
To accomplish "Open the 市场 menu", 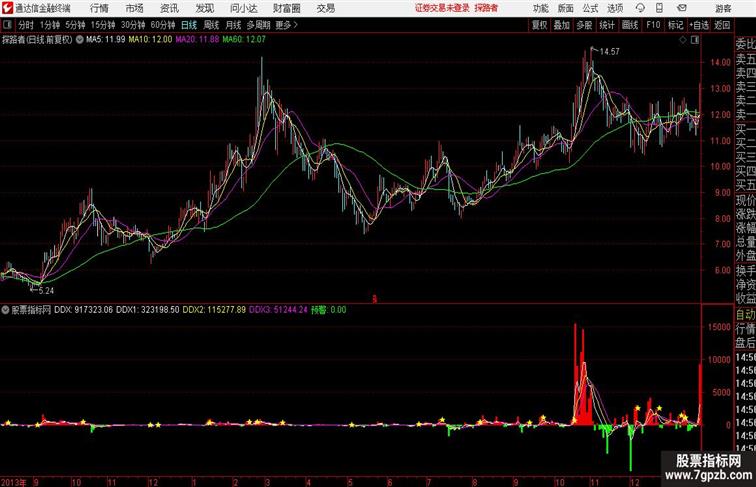I will [135, 8].
